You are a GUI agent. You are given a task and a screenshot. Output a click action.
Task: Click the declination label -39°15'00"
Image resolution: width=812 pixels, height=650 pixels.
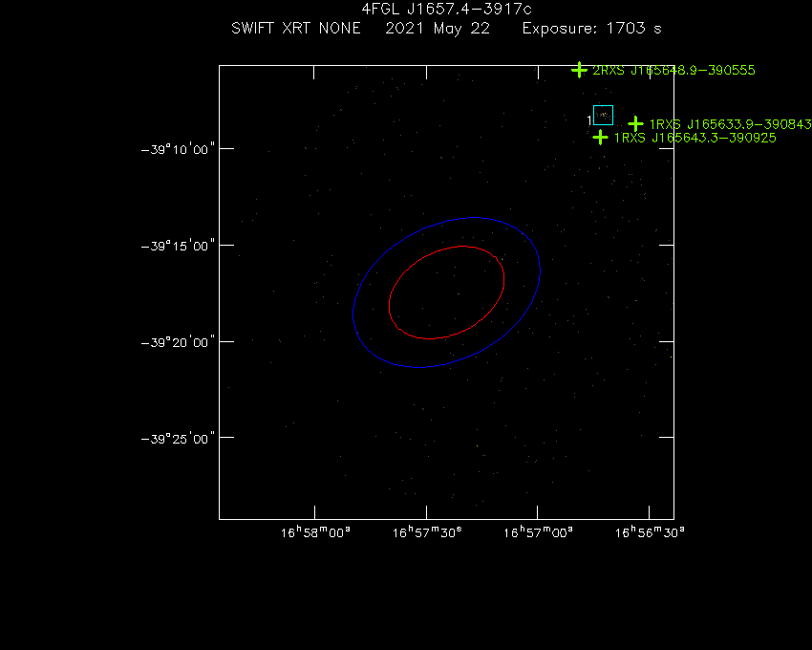point(178,247)
